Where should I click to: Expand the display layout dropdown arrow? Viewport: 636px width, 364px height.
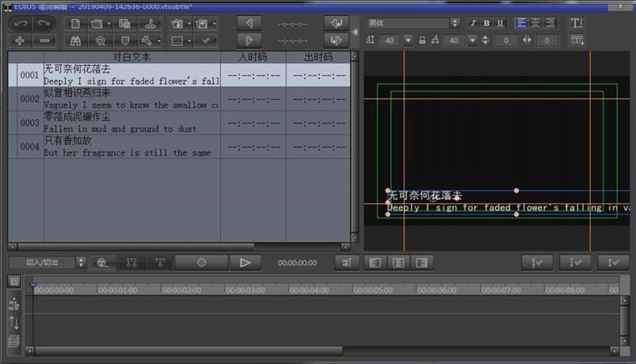(x=189, y=41)
